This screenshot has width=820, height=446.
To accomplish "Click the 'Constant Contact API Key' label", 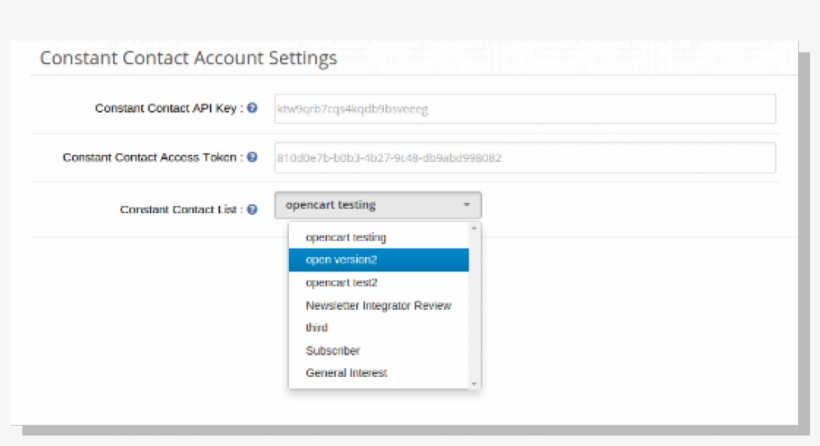I will coord(168,108).
